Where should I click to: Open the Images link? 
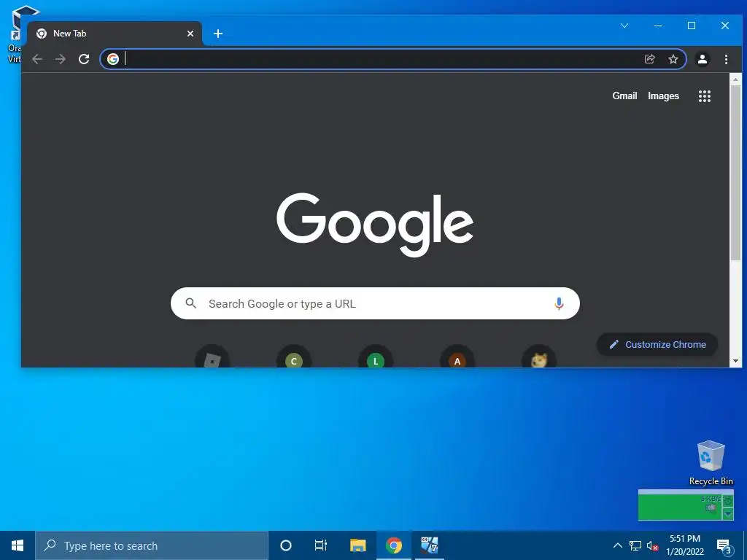coord(663,96)
